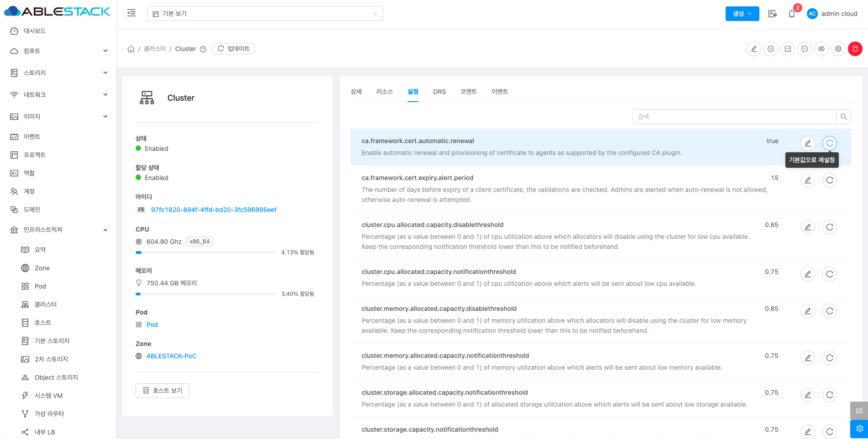
Task: Click the 호스트 보기 button
Action: point(162,391)
